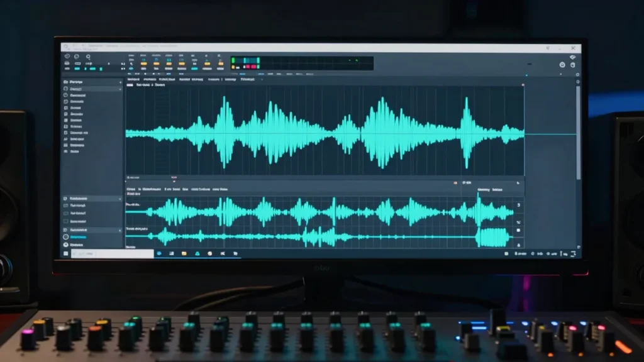The height and width of the screenshot is (362, 644).
Task: Toggle the third checkbox in lower left panel
Action: [x=65, y=221]
